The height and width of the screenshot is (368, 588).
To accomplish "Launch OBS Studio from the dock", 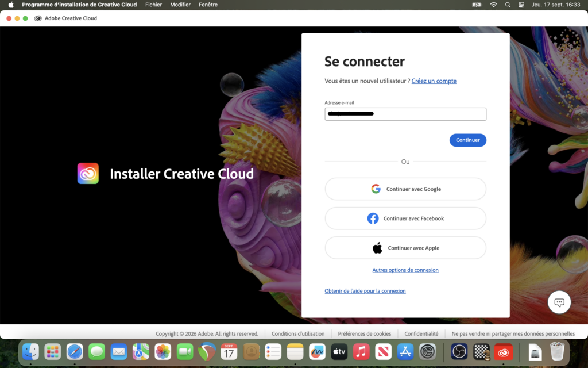I will click(x=459, y=352).
